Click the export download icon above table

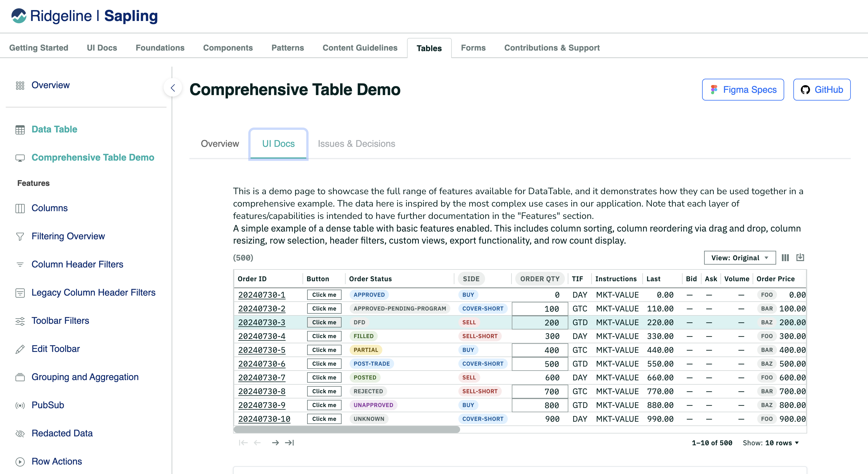point(800,258)
